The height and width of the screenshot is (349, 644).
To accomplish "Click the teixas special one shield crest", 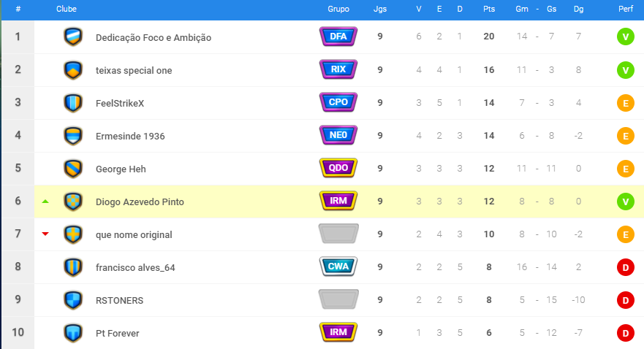I will 73,70.
